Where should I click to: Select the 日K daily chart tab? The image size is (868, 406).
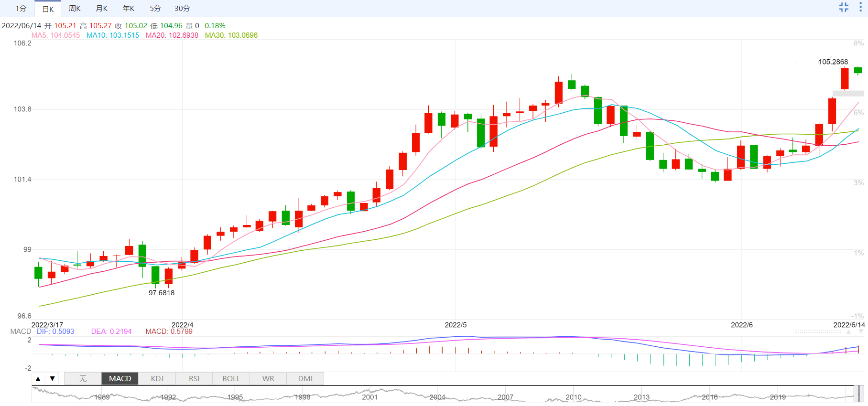pos(48,9)
